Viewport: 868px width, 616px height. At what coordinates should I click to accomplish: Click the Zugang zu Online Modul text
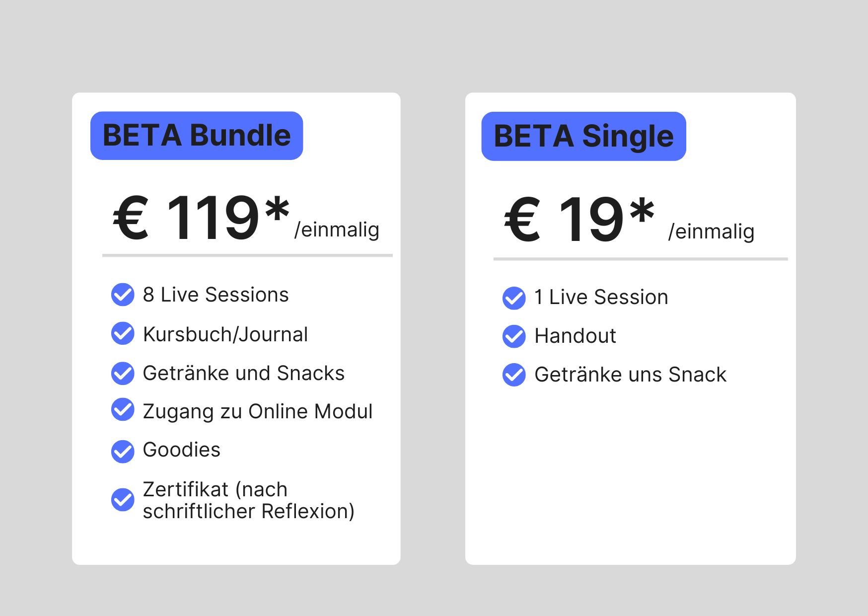pyautogui.click(x=257, y=411)
